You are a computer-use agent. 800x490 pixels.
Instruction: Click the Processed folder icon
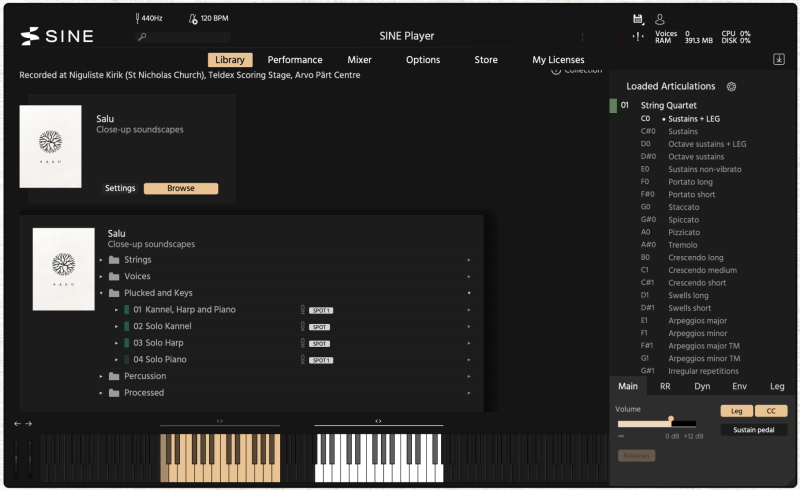click(x=114, y=393)
